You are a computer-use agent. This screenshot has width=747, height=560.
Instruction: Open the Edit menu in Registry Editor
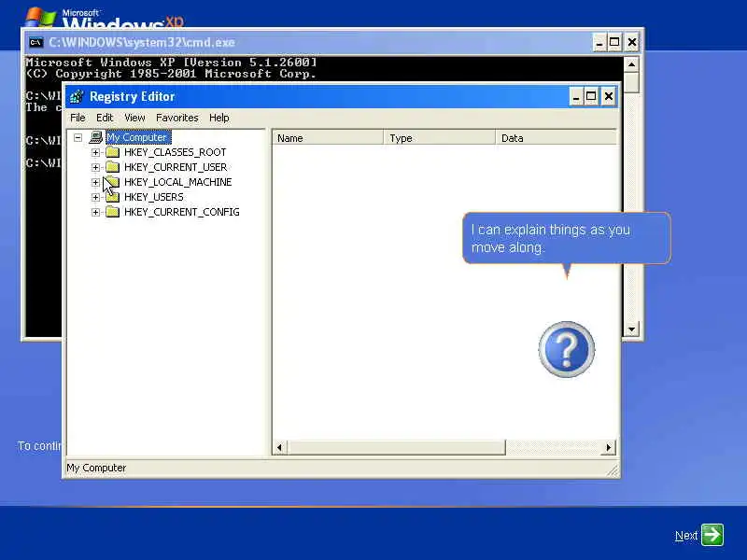pyautogui.click(x=105, y=118)
